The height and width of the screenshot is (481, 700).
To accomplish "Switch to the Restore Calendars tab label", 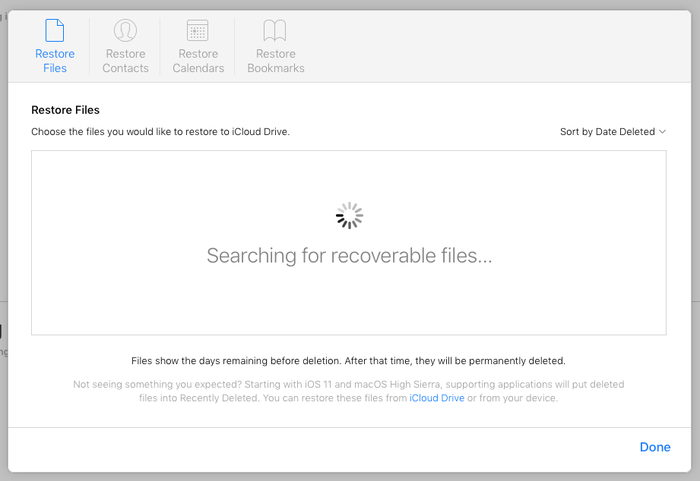I will click(198, 61).
